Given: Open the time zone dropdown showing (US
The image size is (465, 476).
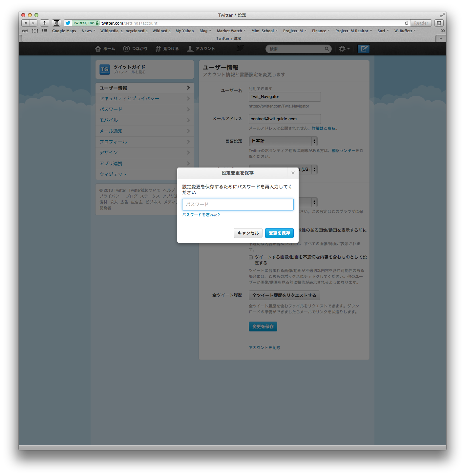Looking at the screenshot, I should [308, 169].
